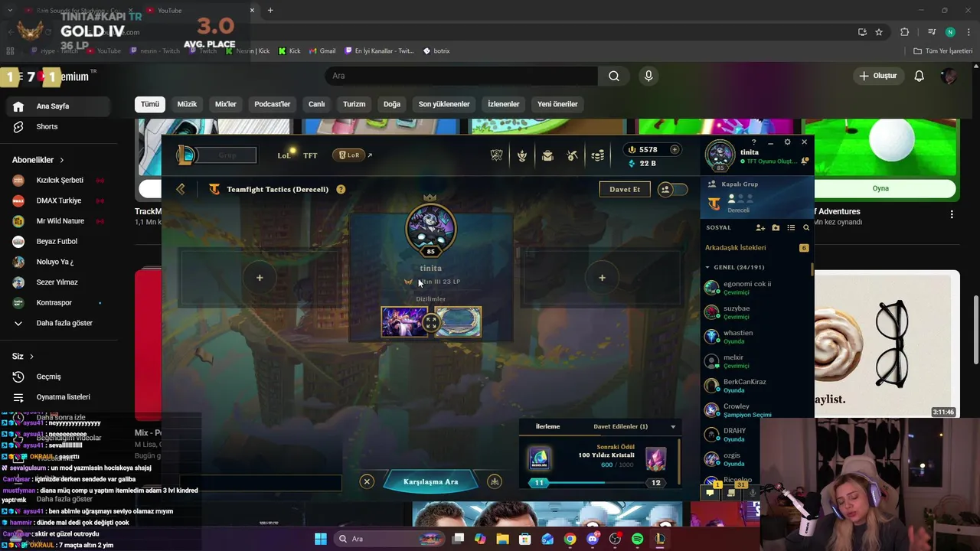Open the Store coins icon in client

tap(598, 155)
